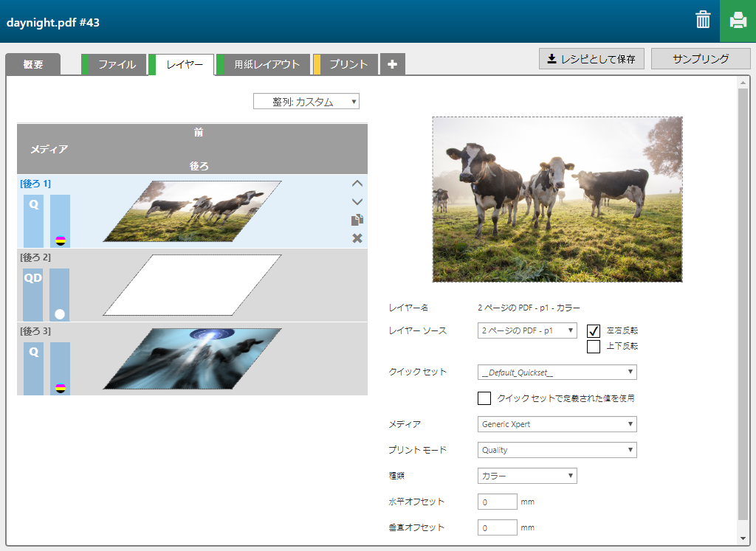
Task: Click the [後ろ 1] layer label
Action: [35, 184]
